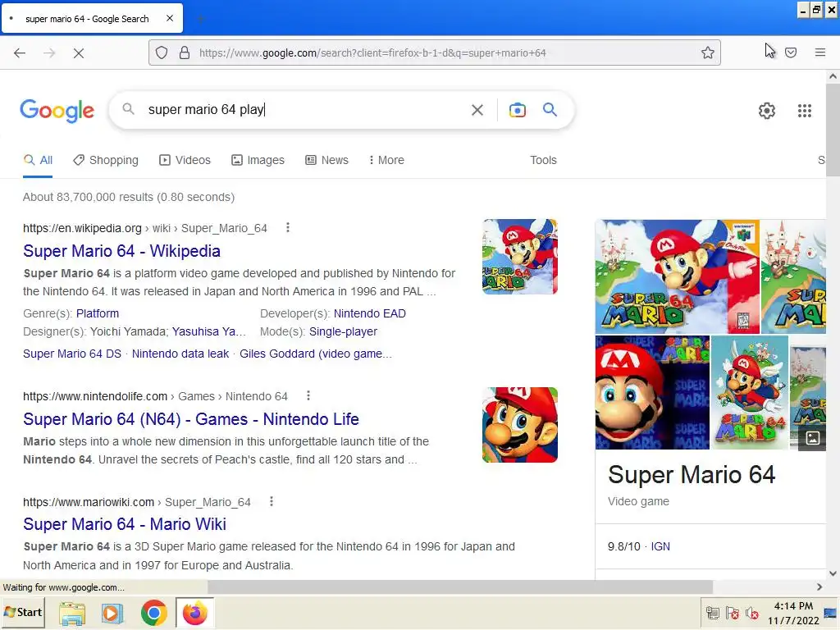The width and height of the screenshot is (840, 630).
Task: Open Google apps grid
Action: 805,111
